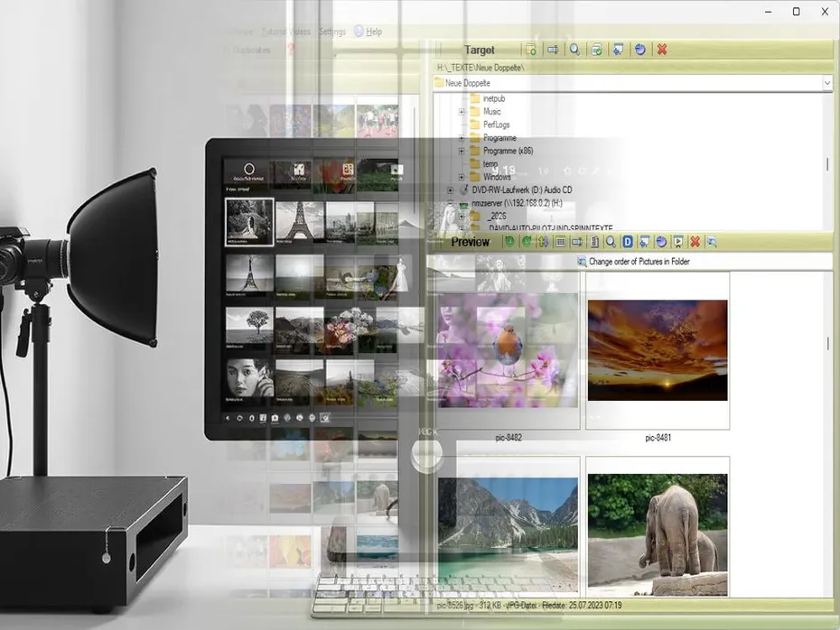This screenshot has height=630, width=840.
Task: Expand the DVD-RW-Laufwerk (D:) Audio CD node
Action: (x=450, y=190)
